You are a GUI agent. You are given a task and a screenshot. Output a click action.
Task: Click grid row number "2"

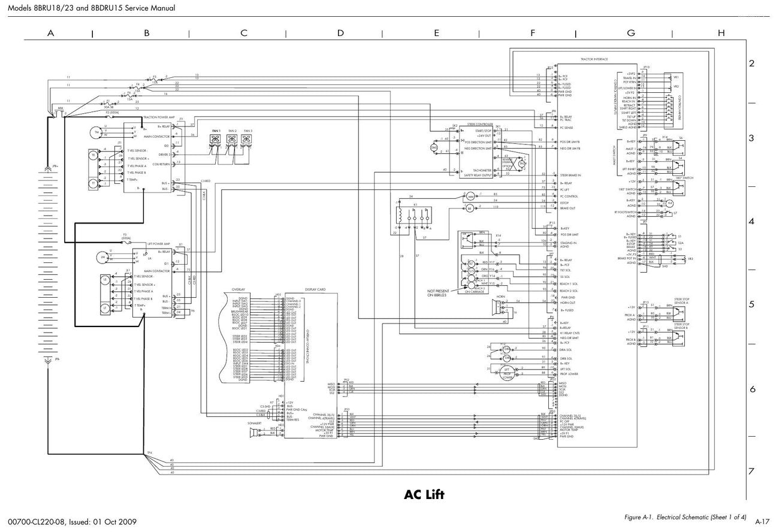tap(752, 64)
